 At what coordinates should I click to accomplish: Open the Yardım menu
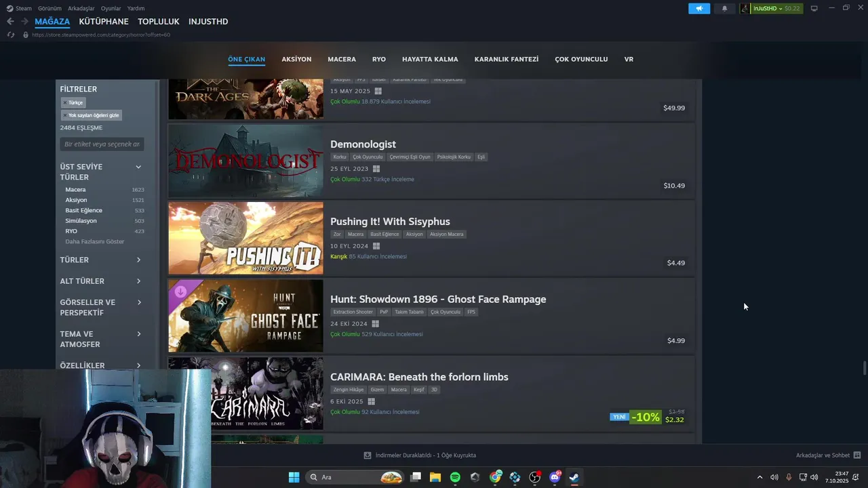[x=136, y=8]
